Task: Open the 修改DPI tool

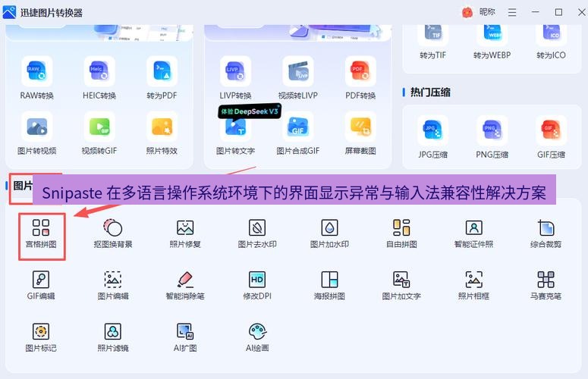Action: point(257,285)
